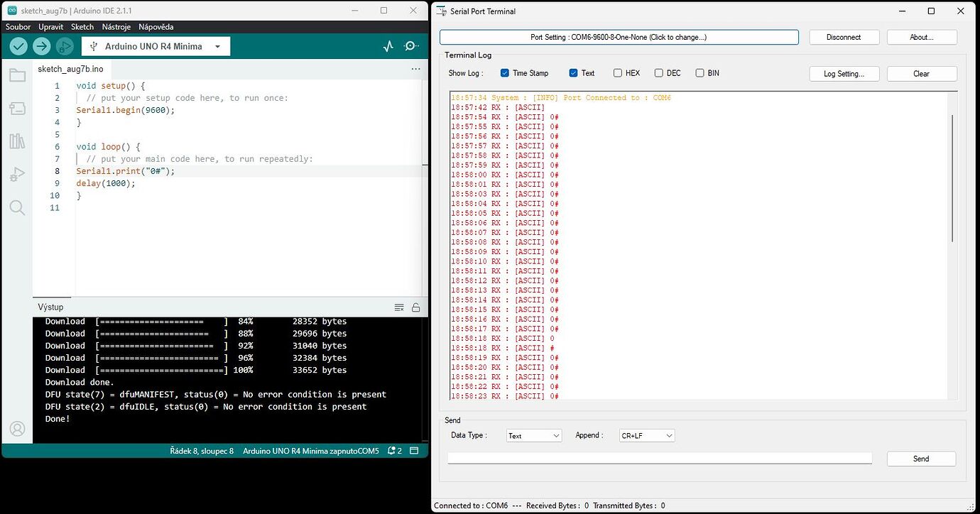The image size is (980, 514).
Task: Click the delay(1000) code line
Action: click(x=105, y=183)
